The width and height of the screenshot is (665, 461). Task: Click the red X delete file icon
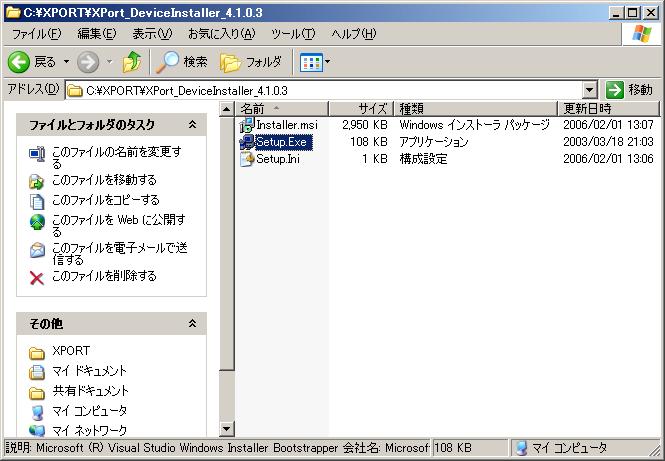tap(37, 278)
